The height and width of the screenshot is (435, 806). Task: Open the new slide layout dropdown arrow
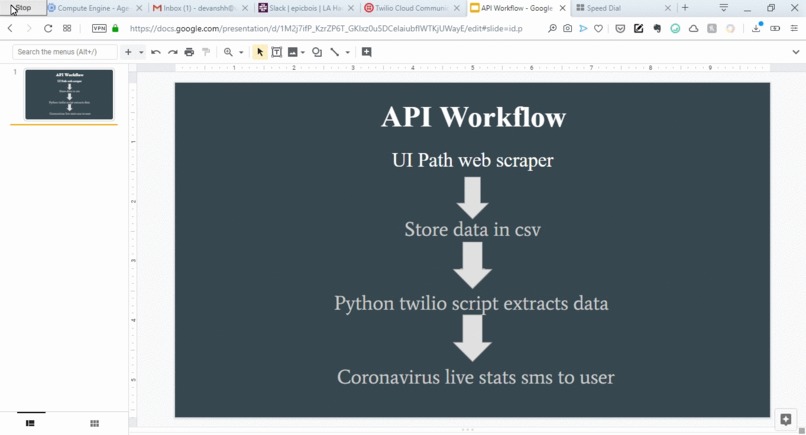pyautogui.click(x=141, y=52)
